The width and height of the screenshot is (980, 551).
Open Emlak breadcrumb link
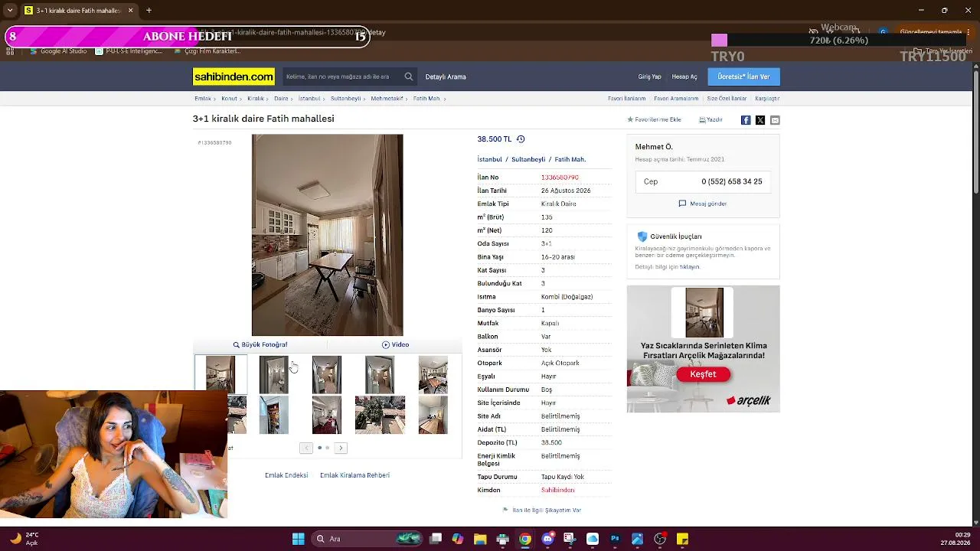pos(203,99)
